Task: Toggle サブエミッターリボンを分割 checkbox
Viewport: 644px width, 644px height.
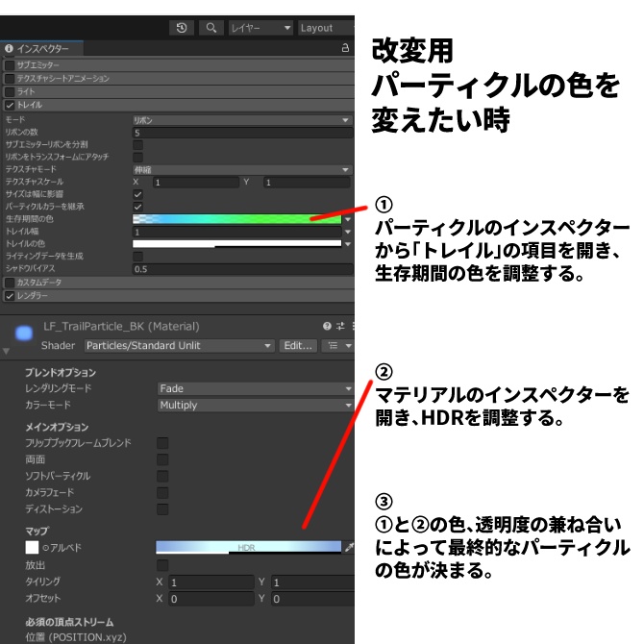Action: pos(138,145)
